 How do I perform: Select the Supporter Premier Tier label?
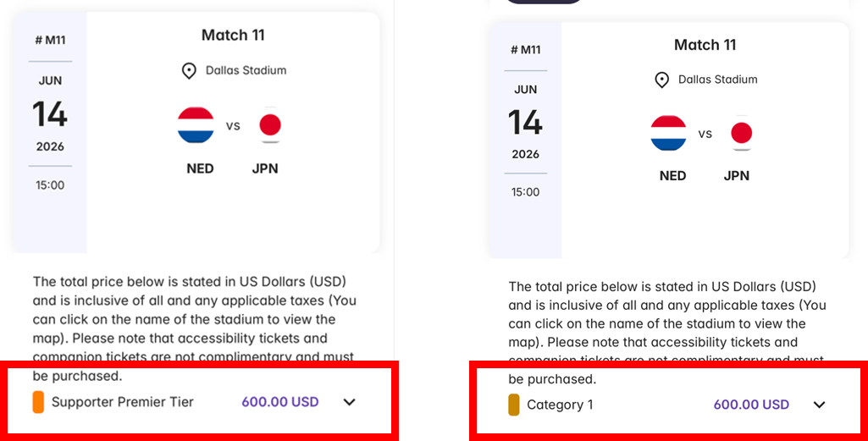(x=123, y=402)
